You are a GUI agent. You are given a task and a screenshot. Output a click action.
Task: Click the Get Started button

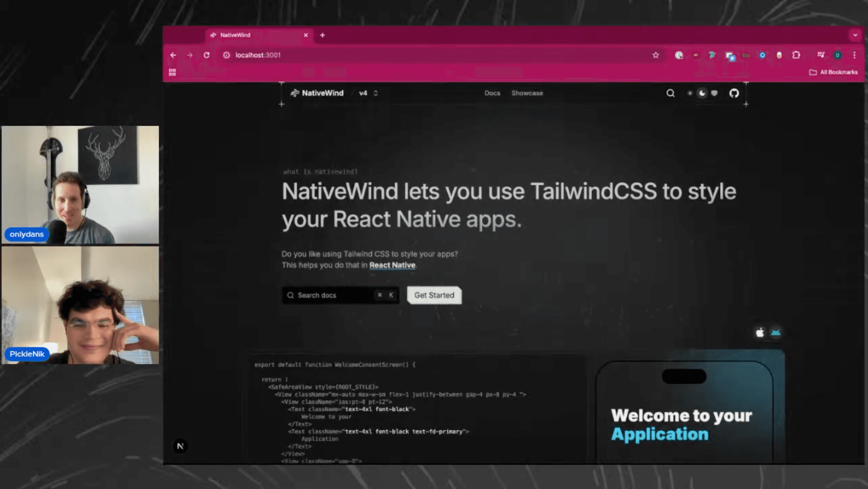click(434, 295)
